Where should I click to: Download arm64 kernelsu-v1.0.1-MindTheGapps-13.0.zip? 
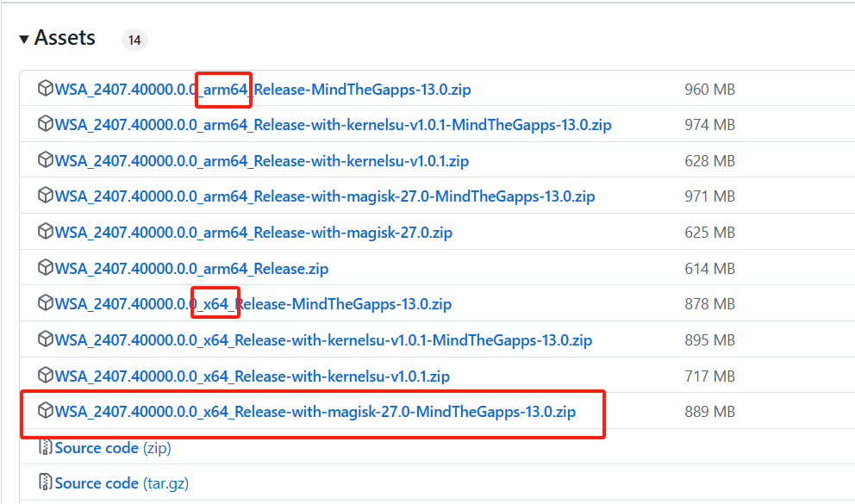coord(334,125)
